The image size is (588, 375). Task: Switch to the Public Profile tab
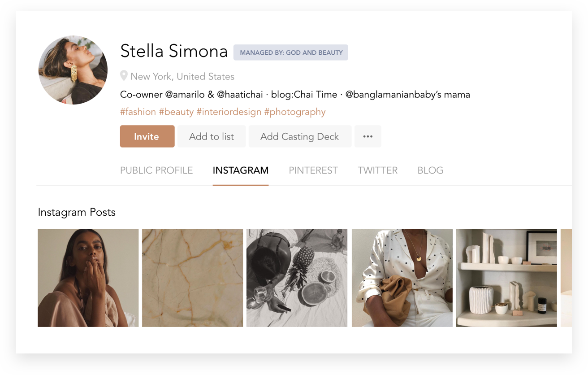point(156,170)
